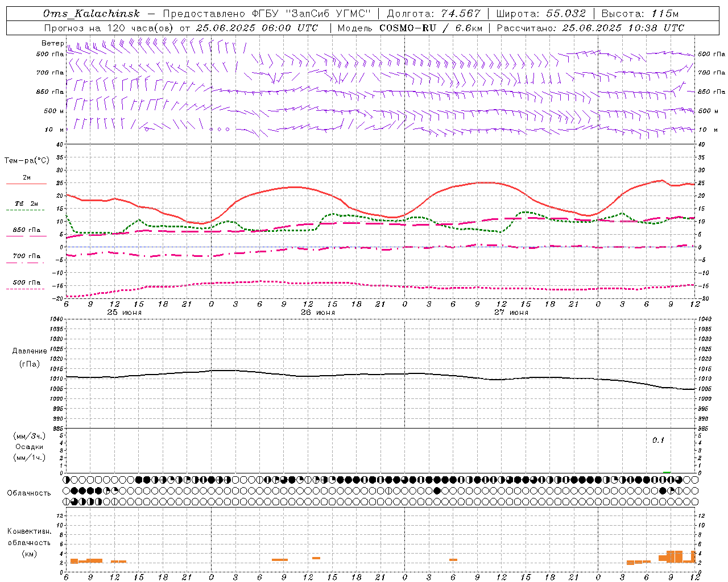
Task: Click the 0.1 precipitation amount value
Action: tap(658, 440)
